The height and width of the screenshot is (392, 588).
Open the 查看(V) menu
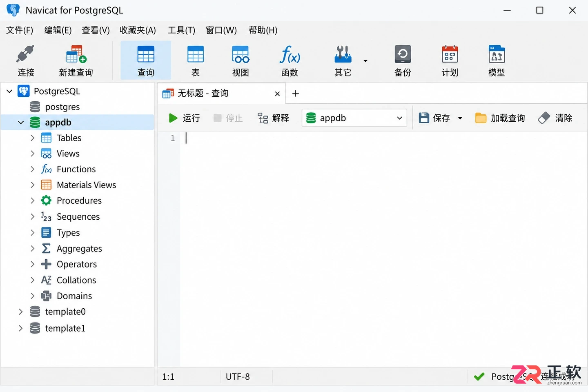[x=96, y=30]
